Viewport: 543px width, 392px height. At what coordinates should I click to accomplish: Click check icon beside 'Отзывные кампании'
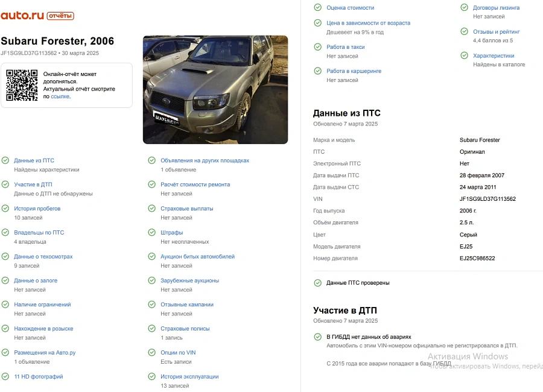pos(151,305)
